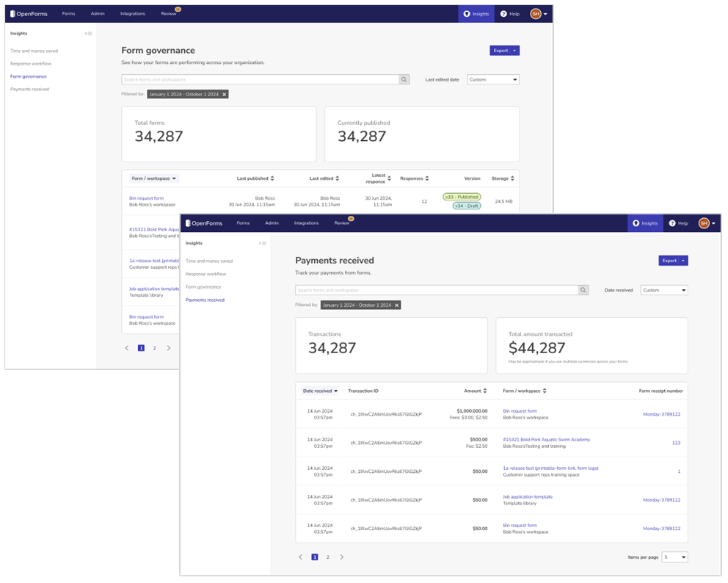The width and height of the screenshot is (728, 583).
Task: Click $1,000,000.00 amount cell
Action: (x=472, y=411)
